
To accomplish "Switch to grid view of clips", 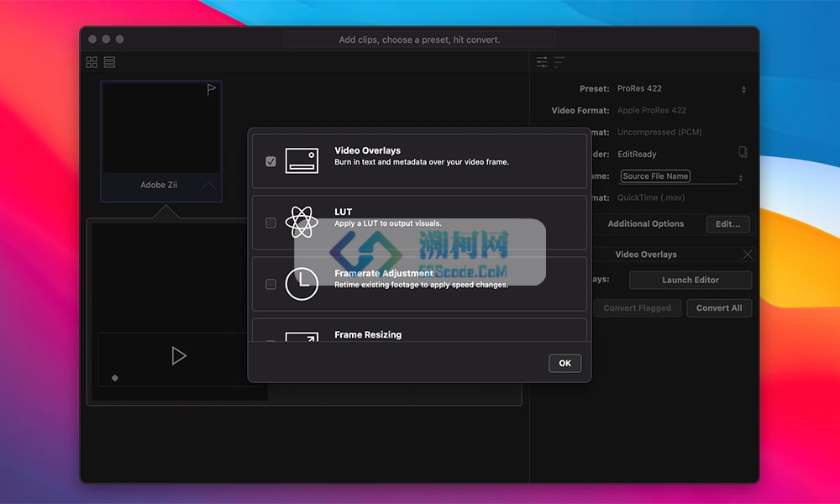I will tap(92, 62).
